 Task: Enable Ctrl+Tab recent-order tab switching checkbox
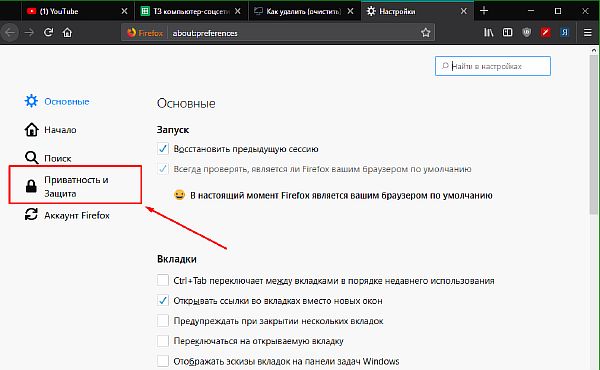tap(163, 280)
